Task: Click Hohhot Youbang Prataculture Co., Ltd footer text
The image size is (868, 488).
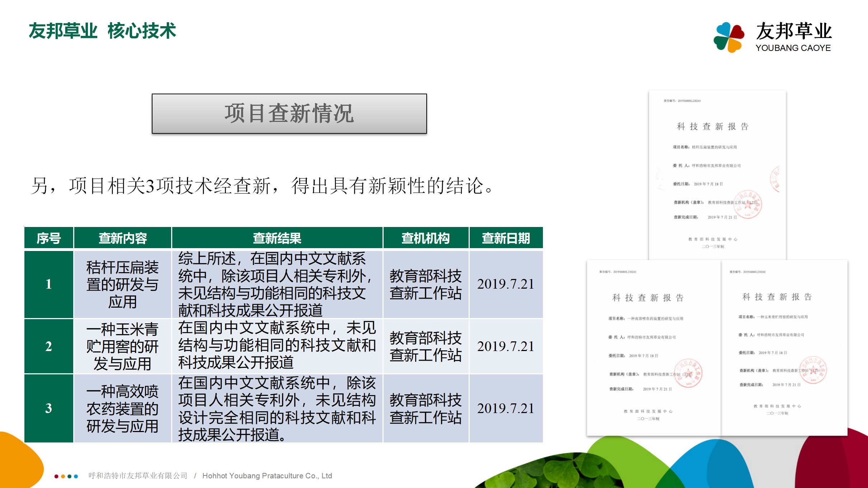Action: (x=267, y=476)
